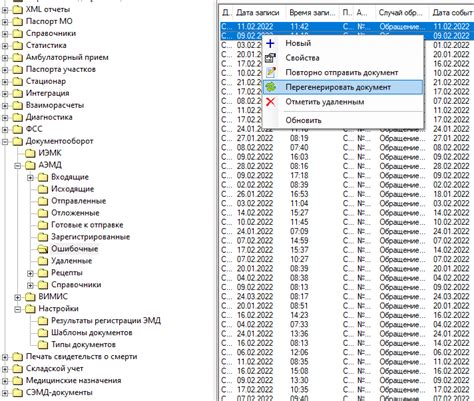Image resolution: width=474 pixels, height=401 pixels.
Task: Click the 'Дата событ' column header
Action: [452, 13]
